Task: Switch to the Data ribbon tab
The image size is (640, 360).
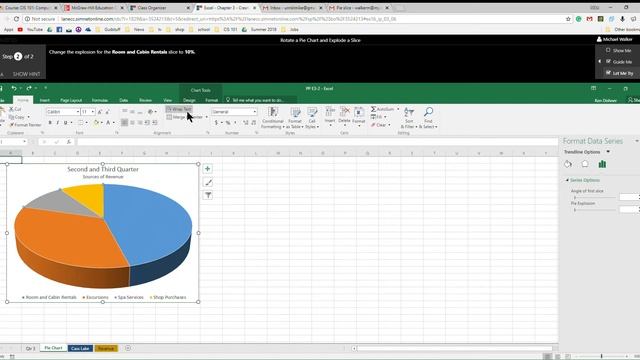Action: pos(124,100)
